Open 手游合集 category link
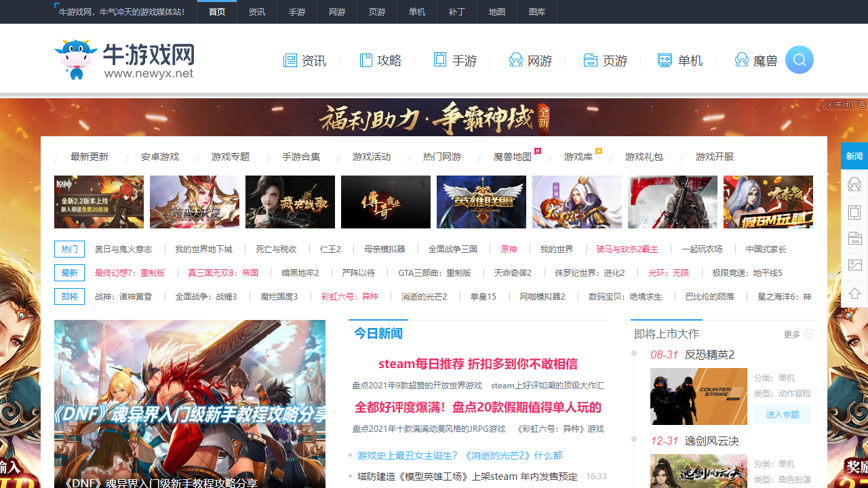The image size is (868, 488). point(301,157)
